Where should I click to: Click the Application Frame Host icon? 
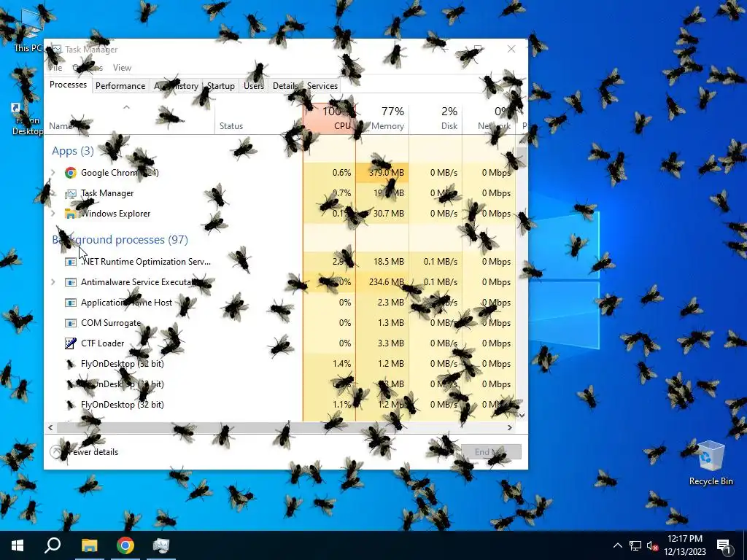point(71,303)
